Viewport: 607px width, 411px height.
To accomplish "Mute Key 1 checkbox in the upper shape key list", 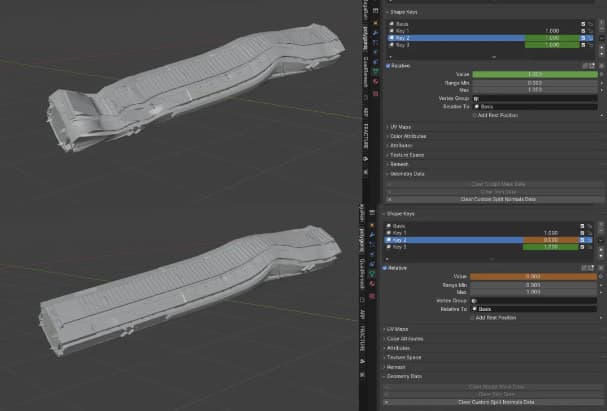I will point(584,30).
